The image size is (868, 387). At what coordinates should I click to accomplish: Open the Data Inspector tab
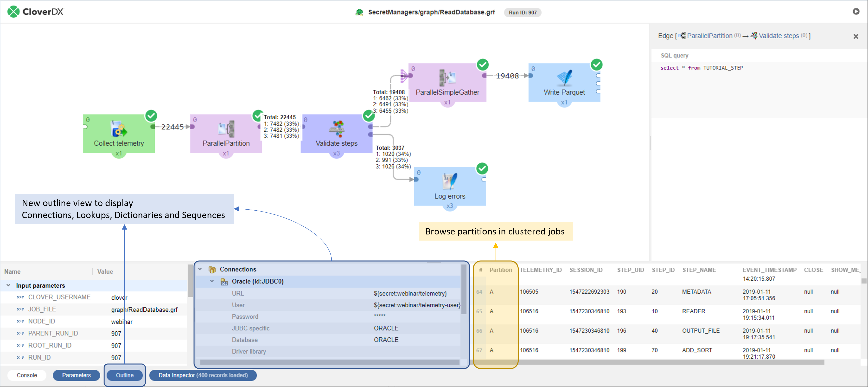203,375
